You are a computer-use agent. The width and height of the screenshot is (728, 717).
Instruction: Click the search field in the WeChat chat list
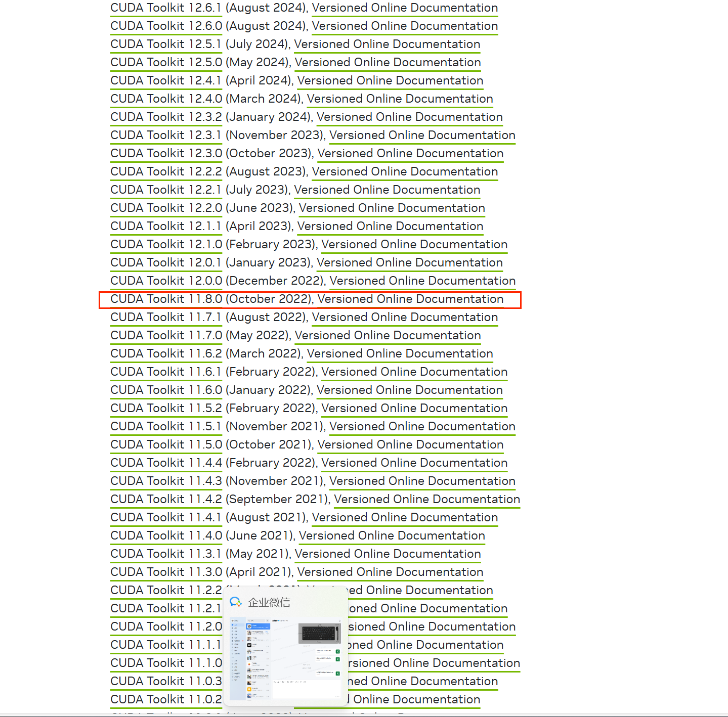256,620
